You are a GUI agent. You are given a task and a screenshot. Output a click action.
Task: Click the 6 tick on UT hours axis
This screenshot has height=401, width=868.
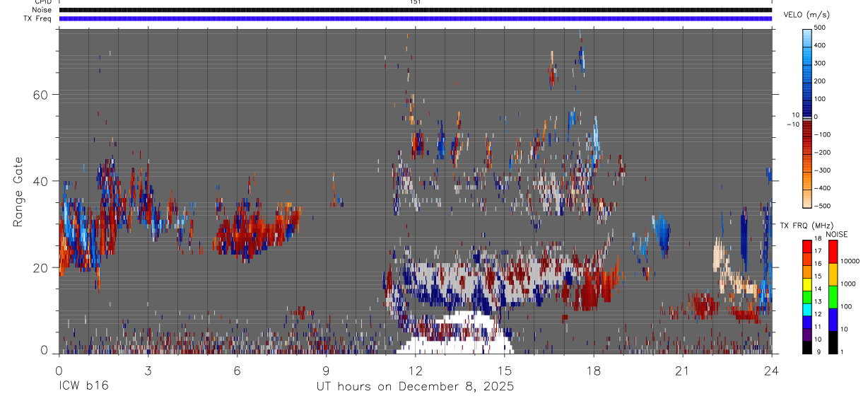point(237,371)
